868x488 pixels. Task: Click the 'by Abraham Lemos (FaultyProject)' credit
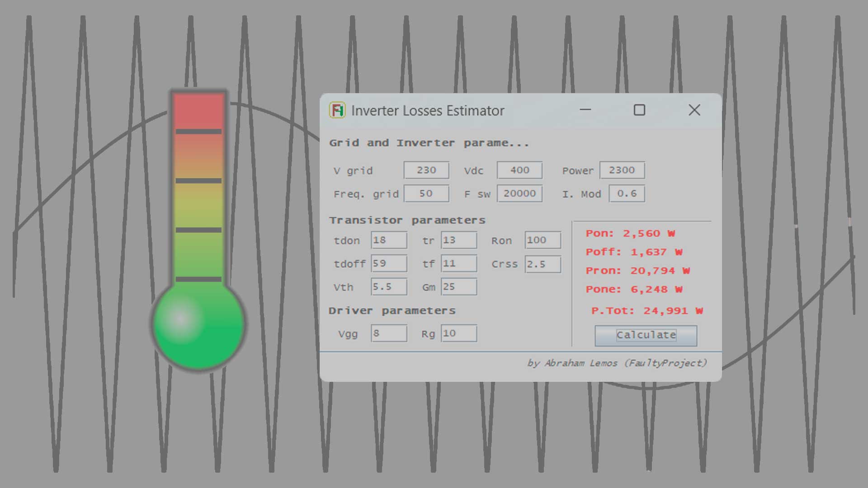click(x=617, y=363)
